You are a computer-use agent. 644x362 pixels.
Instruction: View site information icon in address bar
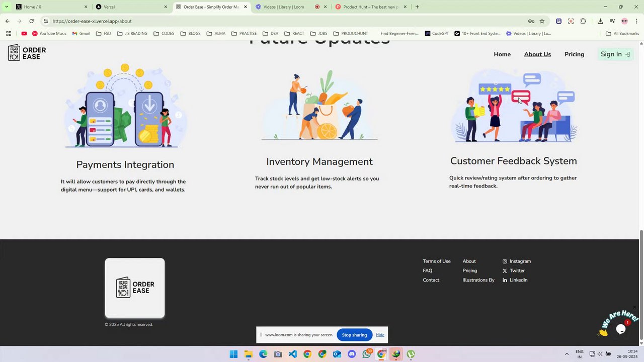(46, 21)
